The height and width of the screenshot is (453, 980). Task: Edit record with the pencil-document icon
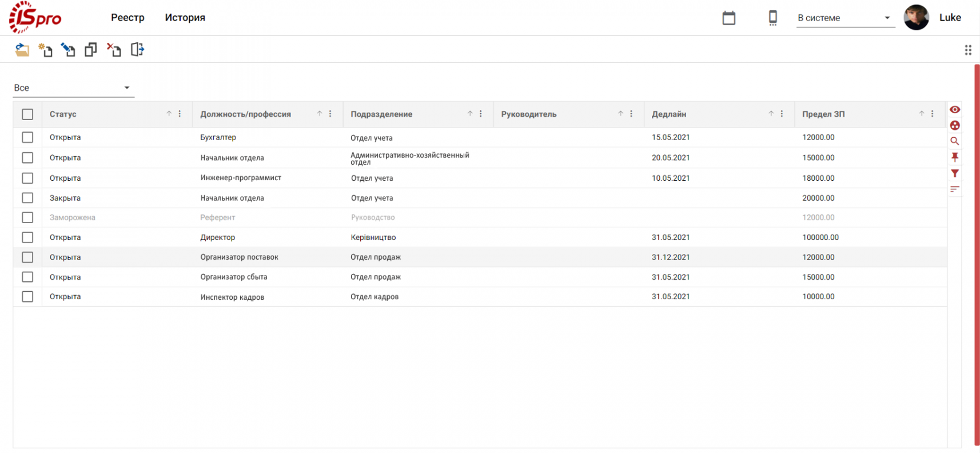[x=68, y=50]
